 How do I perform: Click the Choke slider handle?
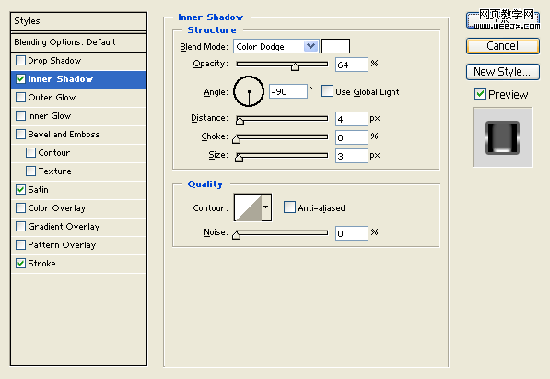pos(236,139)
